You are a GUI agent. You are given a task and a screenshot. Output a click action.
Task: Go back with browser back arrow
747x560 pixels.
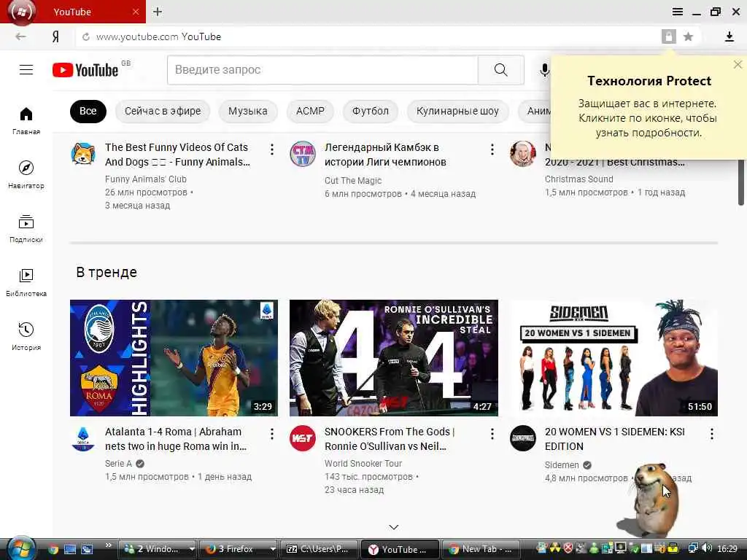(20, 36)
